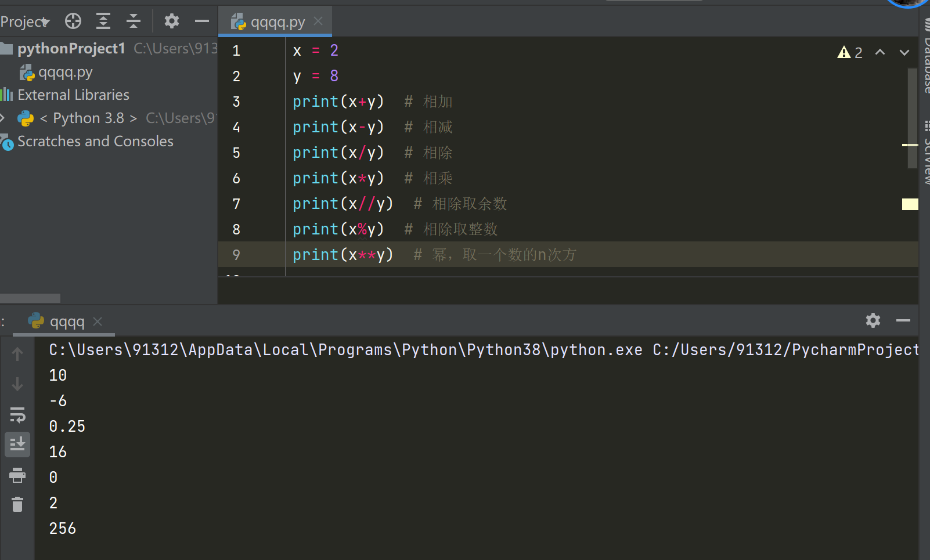Screen dimensions: 930x560
Task: Click console output value 256
Action: 63,529
